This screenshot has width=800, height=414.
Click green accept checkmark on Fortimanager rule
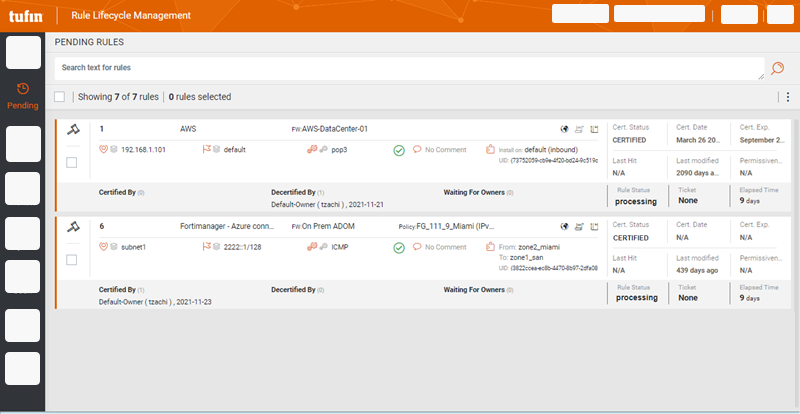(399, 248)
